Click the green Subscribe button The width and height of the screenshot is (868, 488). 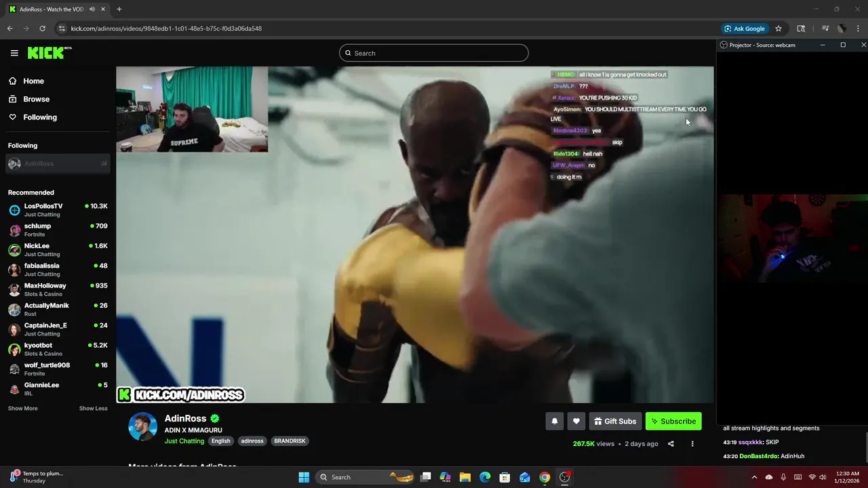pos(673,421)
